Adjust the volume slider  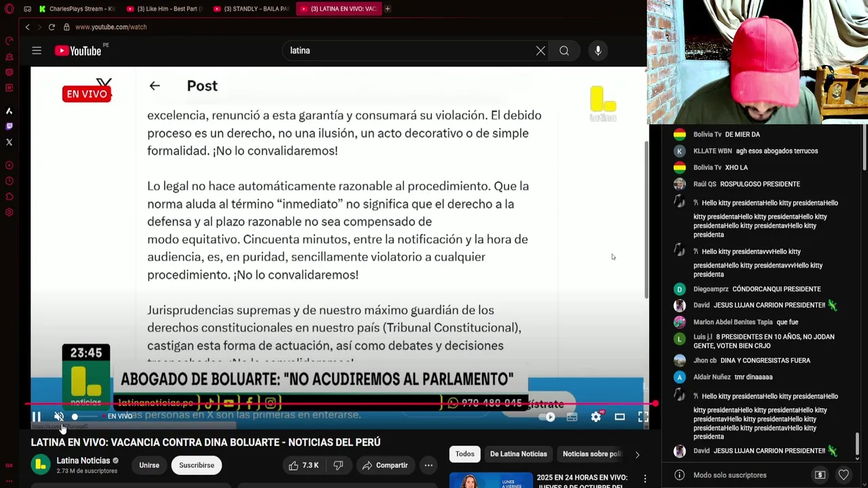(x=85, y=417)
